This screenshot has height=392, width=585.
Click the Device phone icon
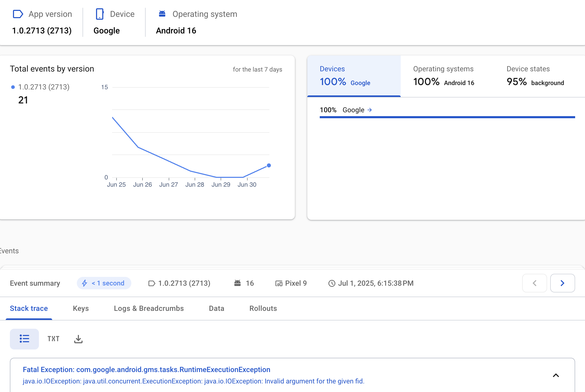(100, 14)
